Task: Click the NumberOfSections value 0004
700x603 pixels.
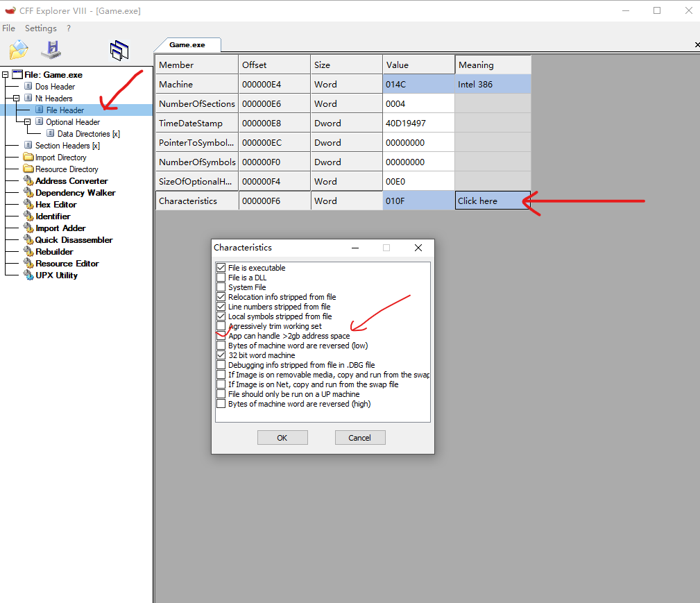Action: 418,103
